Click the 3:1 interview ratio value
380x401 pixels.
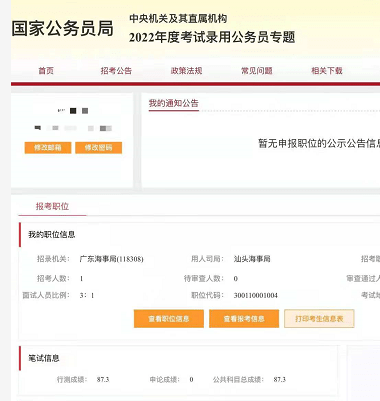click(87, 295)
